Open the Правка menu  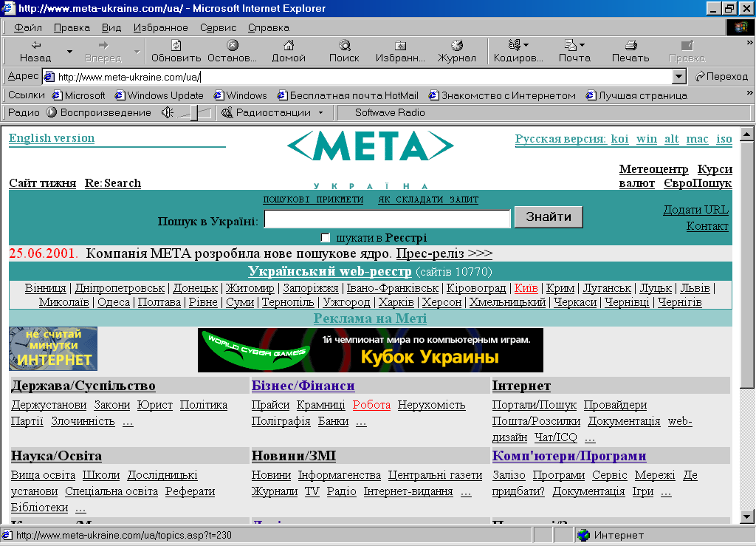coord(72,27)
